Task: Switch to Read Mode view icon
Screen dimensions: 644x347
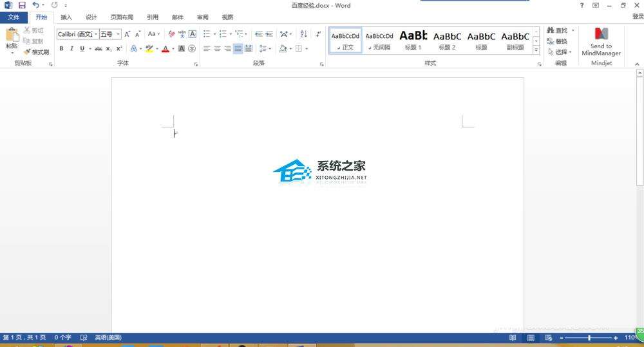Action: pyautogui.click(x=513, y=337)
